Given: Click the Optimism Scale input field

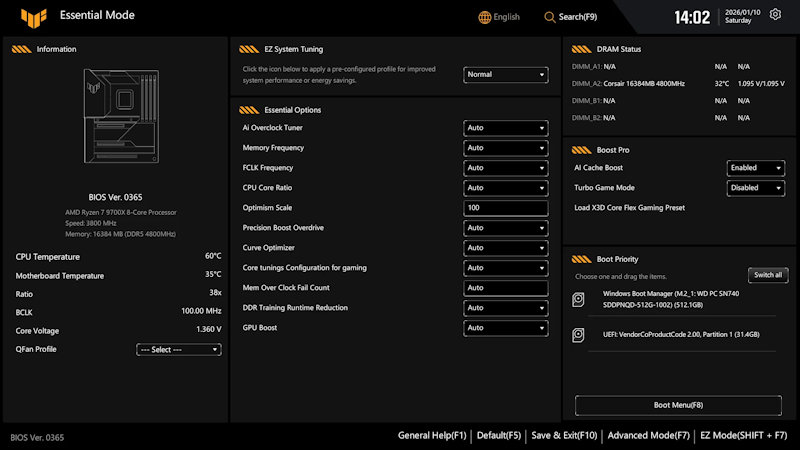Looking at the screenshot, I should click(506, 208).
